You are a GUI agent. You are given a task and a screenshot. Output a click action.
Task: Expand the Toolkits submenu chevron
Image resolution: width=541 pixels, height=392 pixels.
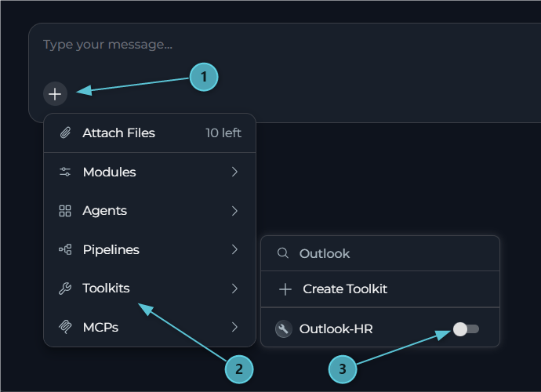(x=234, y=289)
